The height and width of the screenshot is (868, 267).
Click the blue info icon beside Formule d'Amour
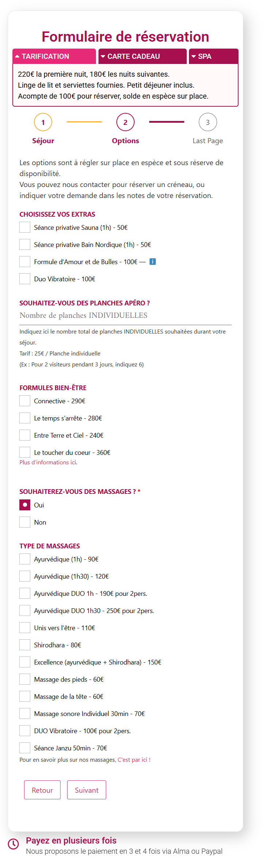pos(153,262)
